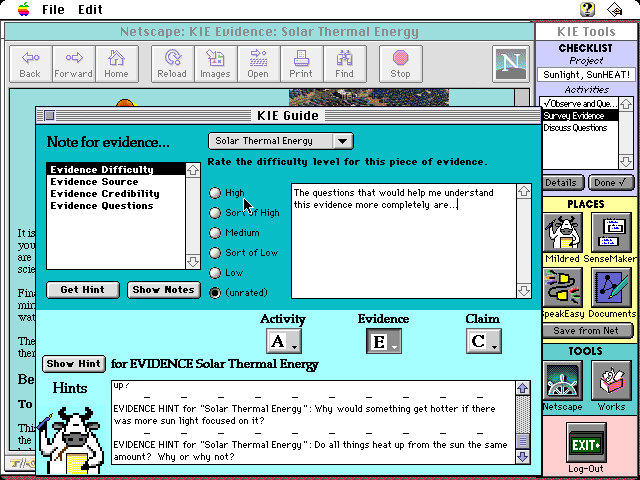The width and height of the screenshot is (640, 480).
Task: Open the File menu
Action: coord(53,9)
